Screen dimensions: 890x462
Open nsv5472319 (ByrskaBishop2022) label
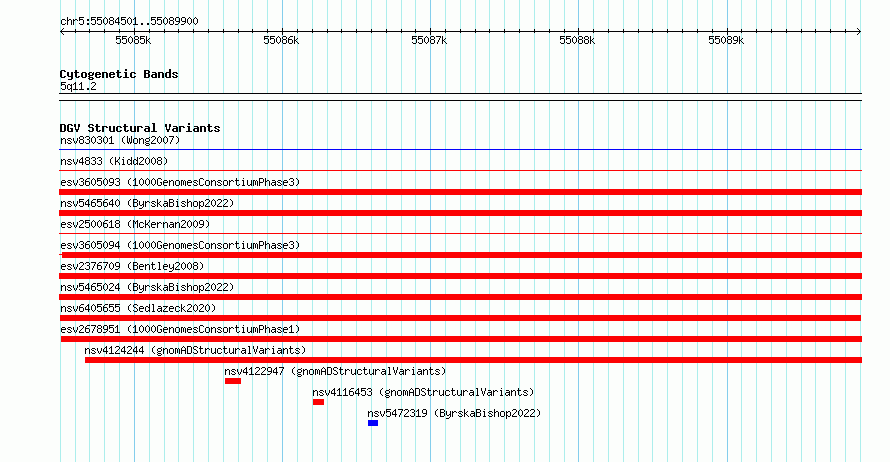pos(454,413)
